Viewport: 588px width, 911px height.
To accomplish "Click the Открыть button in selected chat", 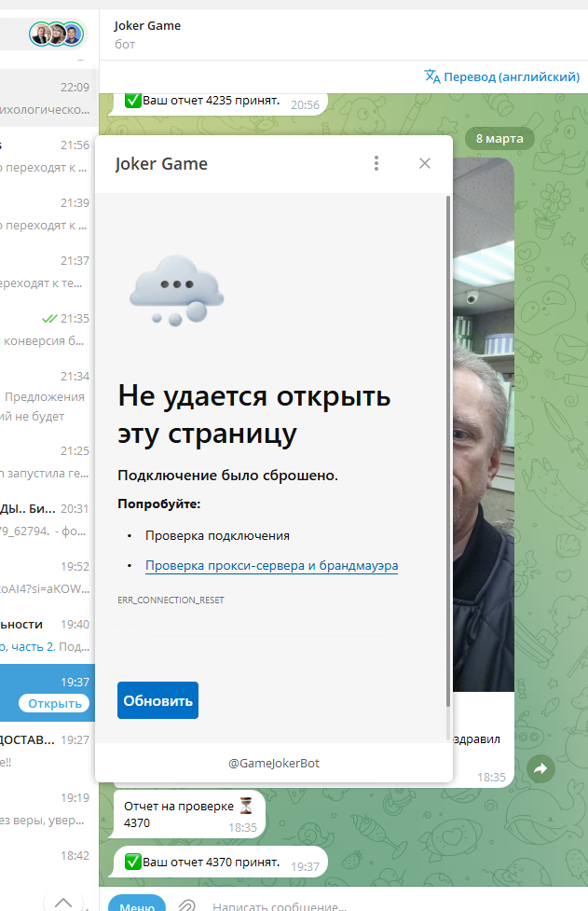I will [x=56, y=703].
